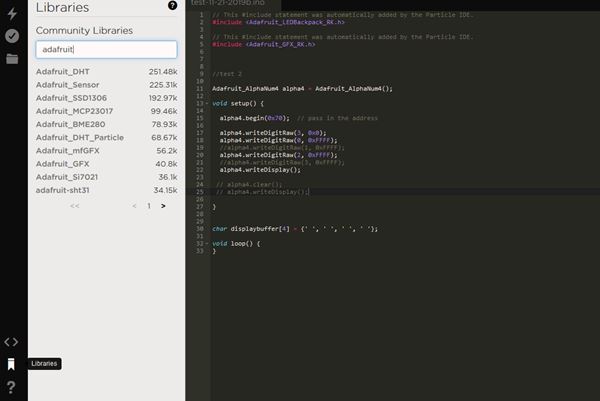Focus the community libraries search field
Image resolution: width=600 pixels, height=401 pixels.
pos(106,49)
